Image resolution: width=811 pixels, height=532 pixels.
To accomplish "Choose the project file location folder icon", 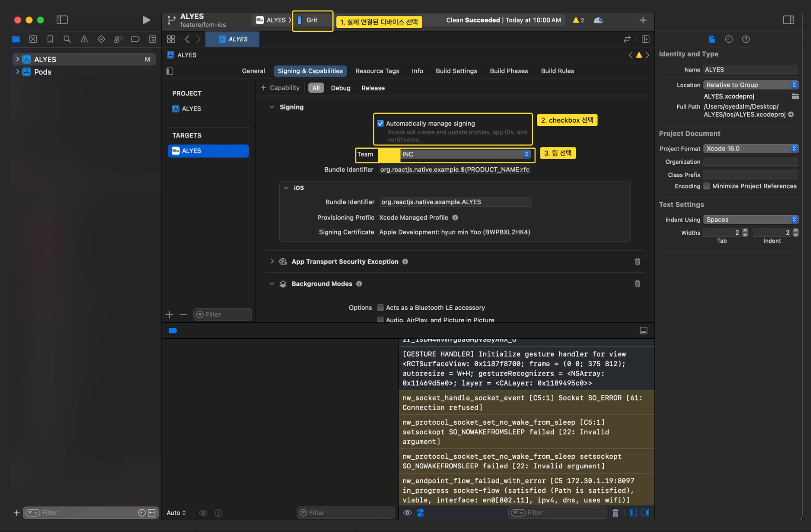I will [x=795, y=96].
